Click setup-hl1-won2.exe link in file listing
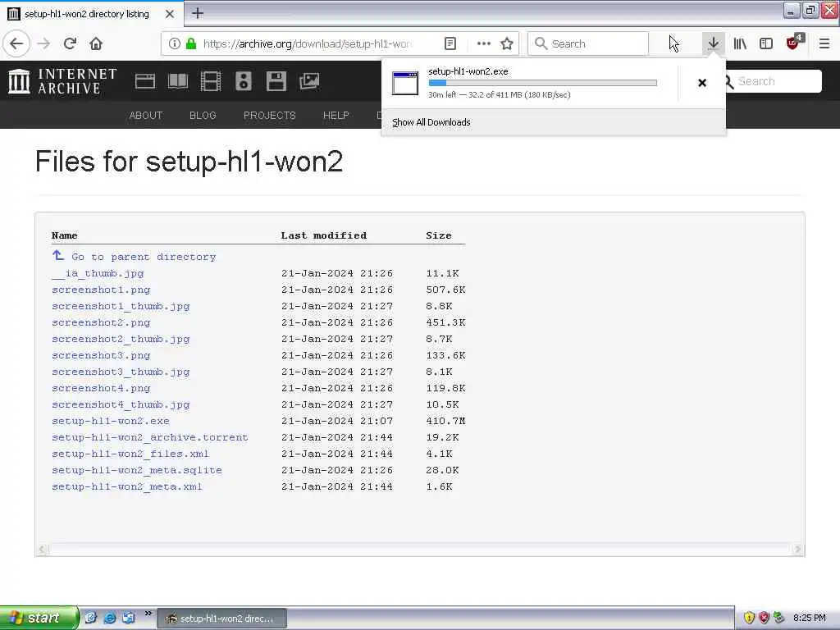 (111, 421)
